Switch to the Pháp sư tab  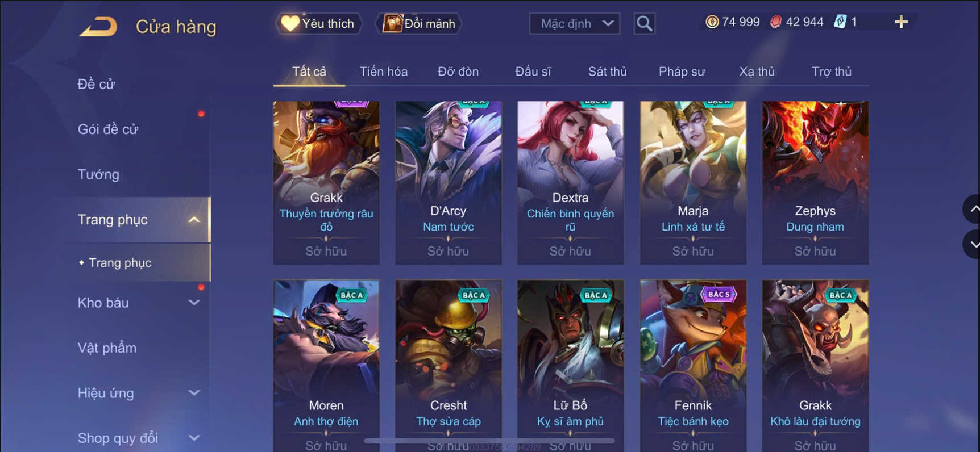pyautogui.click(x=682, y=72)
